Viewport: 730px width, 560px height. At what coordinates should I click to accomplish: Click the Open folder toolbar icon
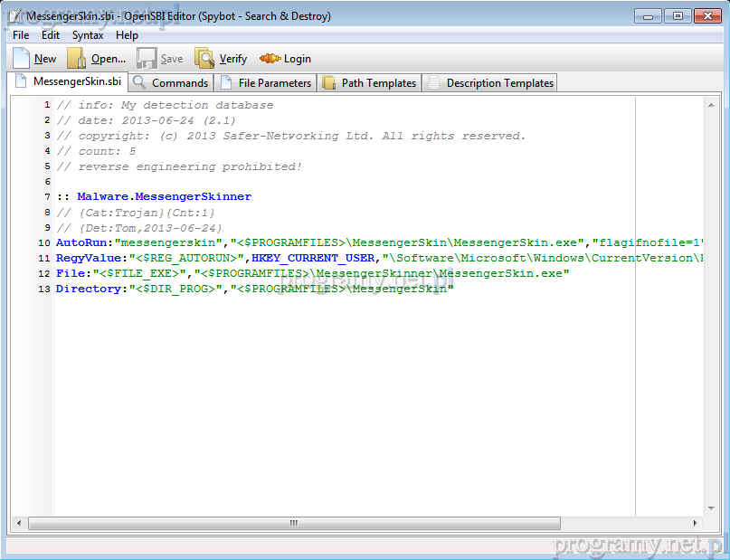[78, 59]
